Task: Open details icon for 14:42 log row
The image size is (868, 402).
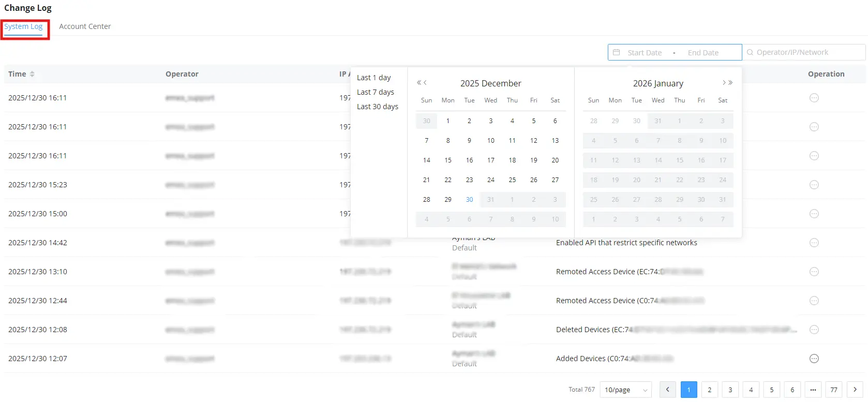Action: pos(814,243)
